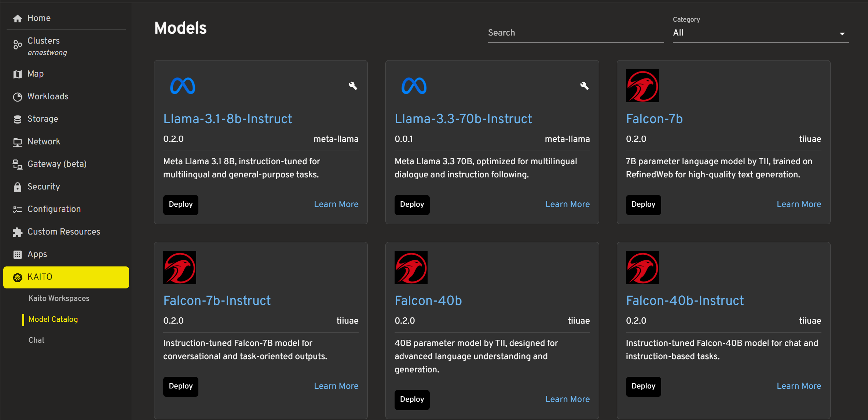Click the falcon logo on Falcon-7b-Instruct card

pos(180,268)
